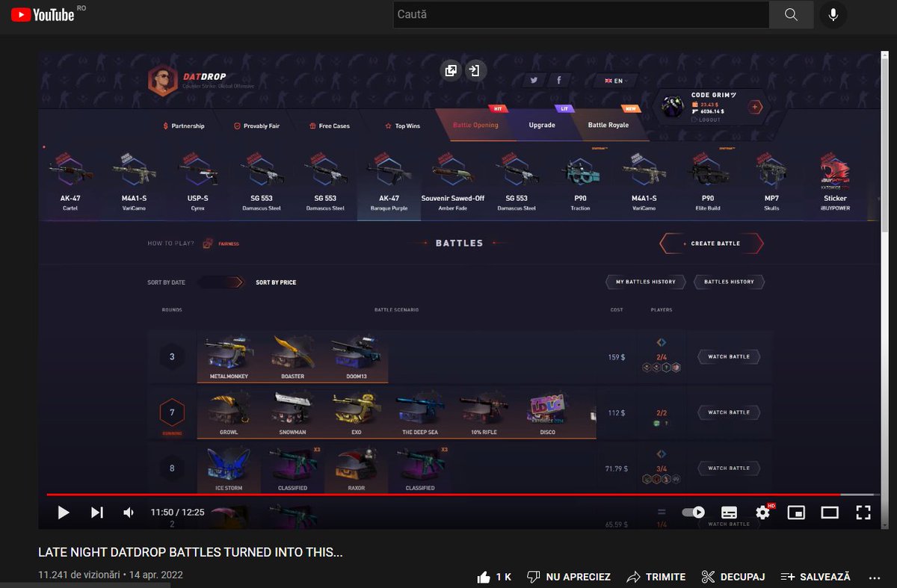Open DatDrop's Twitter icon
Screen dimensions: 897x588
(x=534, y=80)
